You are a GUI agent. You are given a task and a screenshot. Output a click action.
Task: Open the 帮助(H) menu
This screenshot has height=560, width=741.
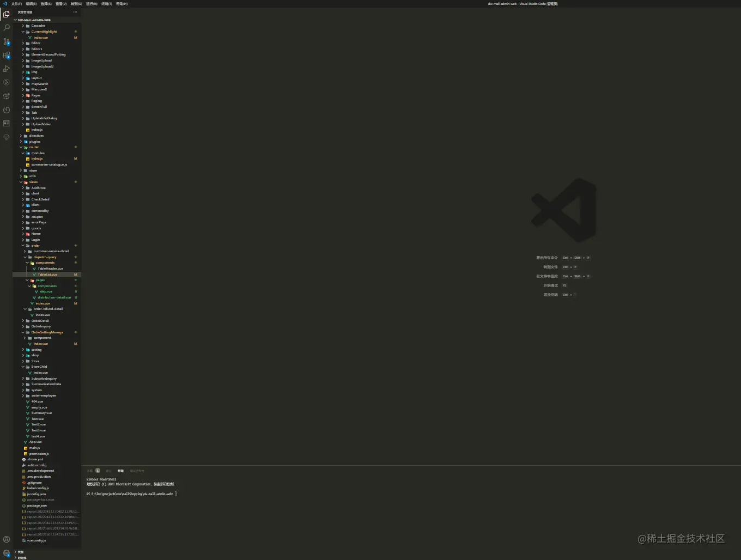pos(122,4)
